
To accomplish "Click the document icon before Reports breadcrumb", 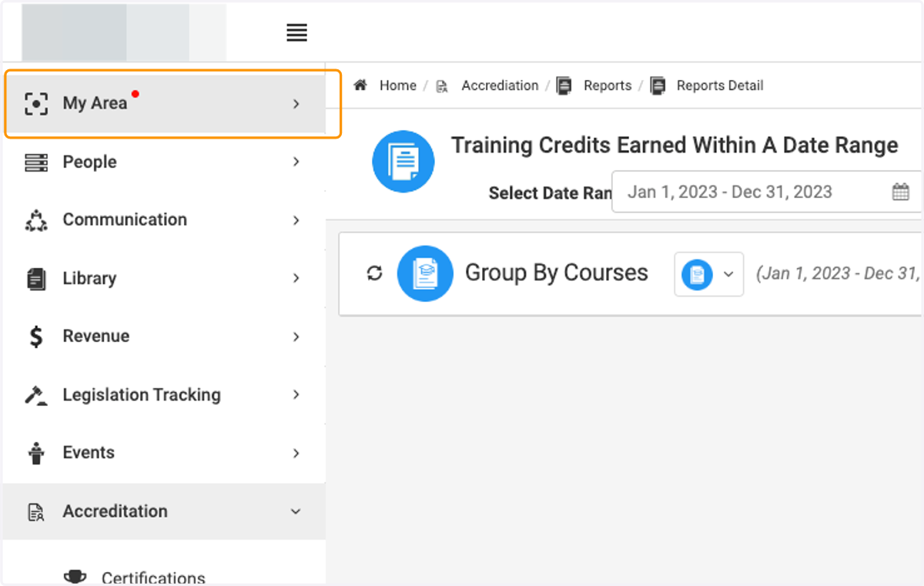I will (564, 85).
